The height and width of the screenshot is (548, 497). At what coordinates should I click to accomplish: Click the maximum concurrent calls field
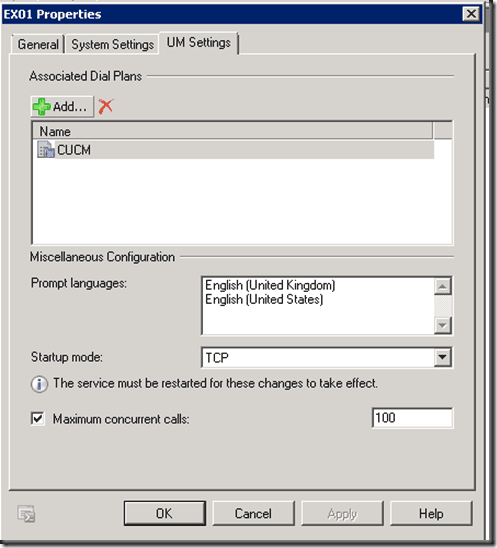(412, 418)
